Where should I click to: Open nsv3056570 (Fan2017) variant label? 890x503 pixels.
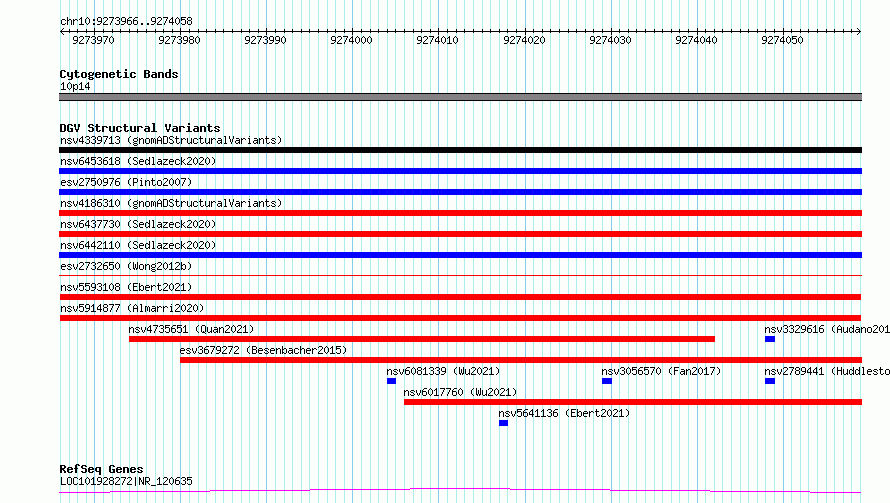(x=661, y=371)
